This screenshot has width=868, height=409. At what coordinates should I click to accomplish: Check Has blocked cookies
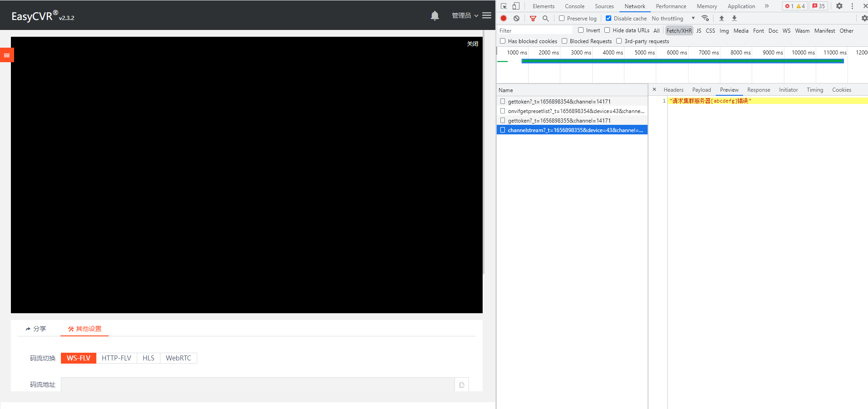tap(503, 41)
